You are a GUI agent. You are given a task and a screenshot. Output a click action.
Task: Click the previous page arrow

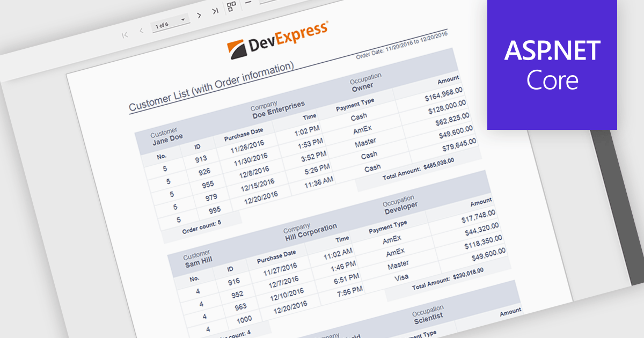(x=142, y=31)
